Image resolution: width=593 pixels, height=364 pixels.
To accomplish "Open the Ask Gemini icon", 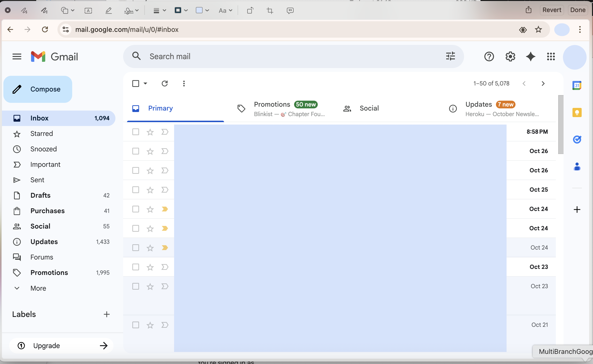I will pos(530,56).
